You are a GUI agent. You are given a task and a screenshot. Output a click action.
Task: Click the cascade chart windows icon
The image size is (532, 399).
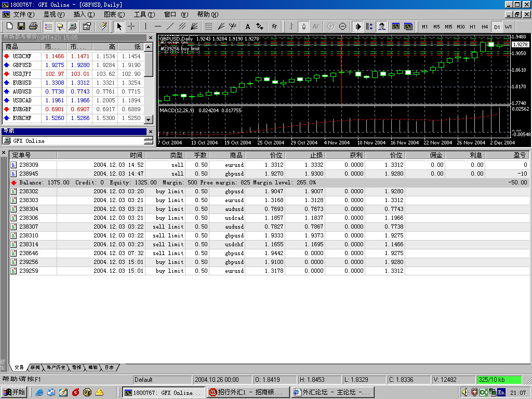coord(408,26)
